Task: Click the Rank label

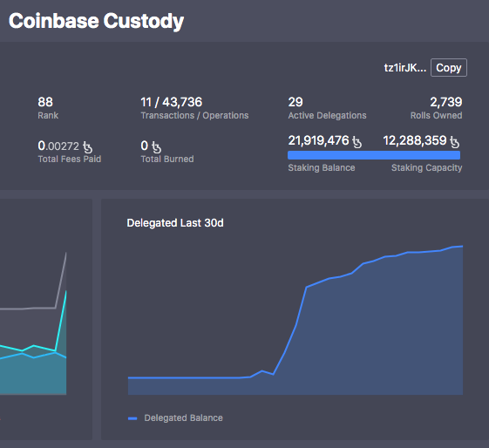Action: tap(48, 115)
